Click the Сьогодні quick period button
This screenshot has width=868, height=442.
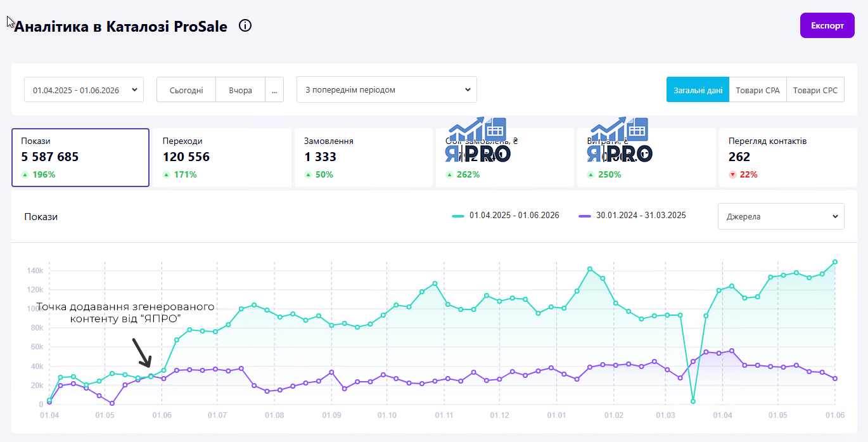pos(186,90)
